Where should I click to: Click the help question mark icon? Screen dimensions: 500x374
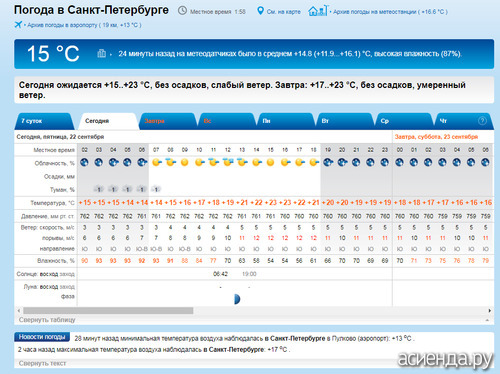pyautogui.click(x=482, y=121)
